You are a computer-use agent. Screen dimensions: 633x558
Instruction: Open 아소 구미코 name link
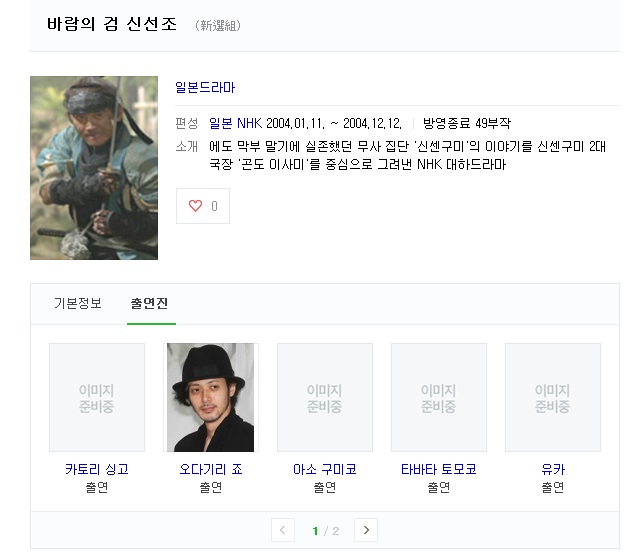click(x=324, y=469)
